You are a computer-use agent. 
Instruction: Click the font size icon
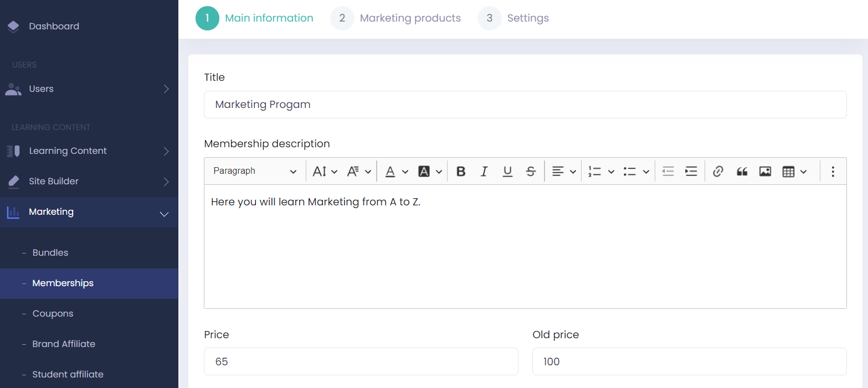[x=320, y=172]
